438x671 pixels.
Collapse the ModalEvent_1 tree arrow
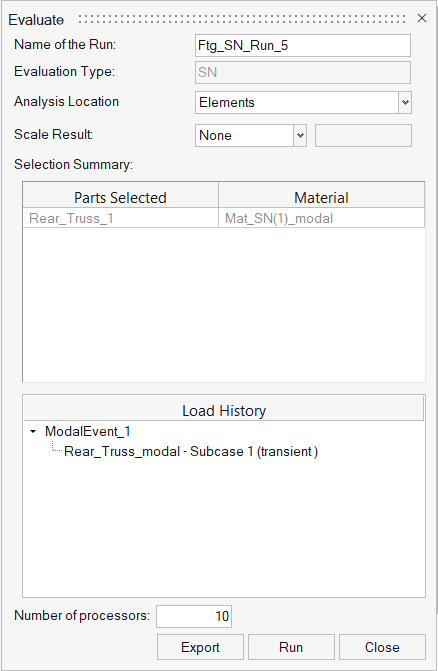(x=33, y=431)
